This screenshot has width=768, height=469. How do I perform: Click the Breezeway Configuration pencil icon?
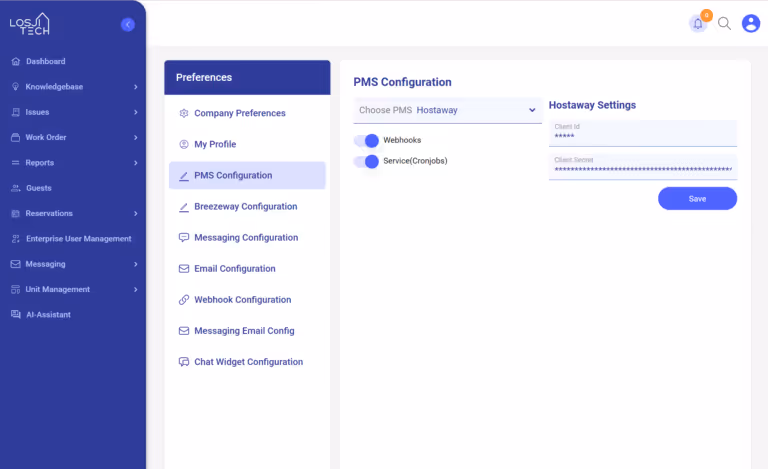click(184, 207)
